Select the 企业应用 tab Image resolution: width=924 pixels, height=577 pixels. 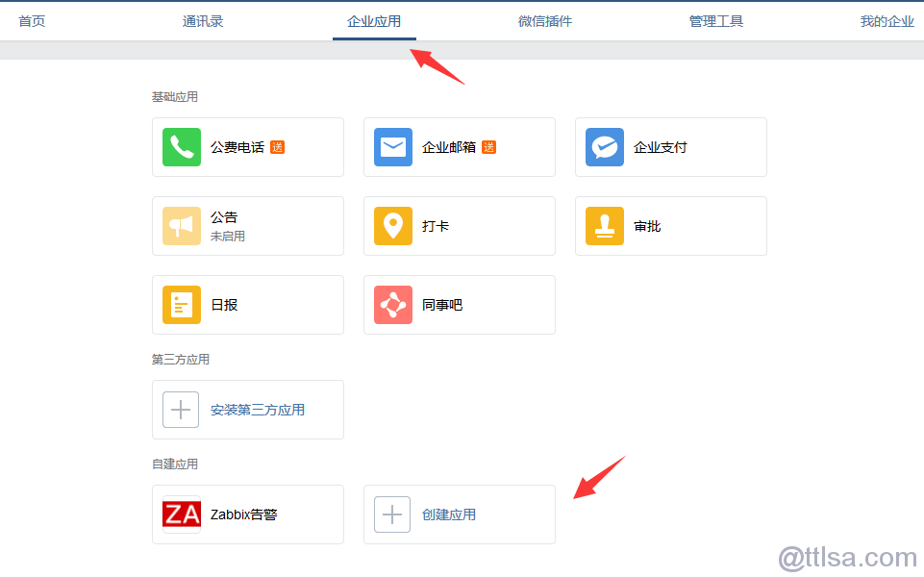coord(374,22)
